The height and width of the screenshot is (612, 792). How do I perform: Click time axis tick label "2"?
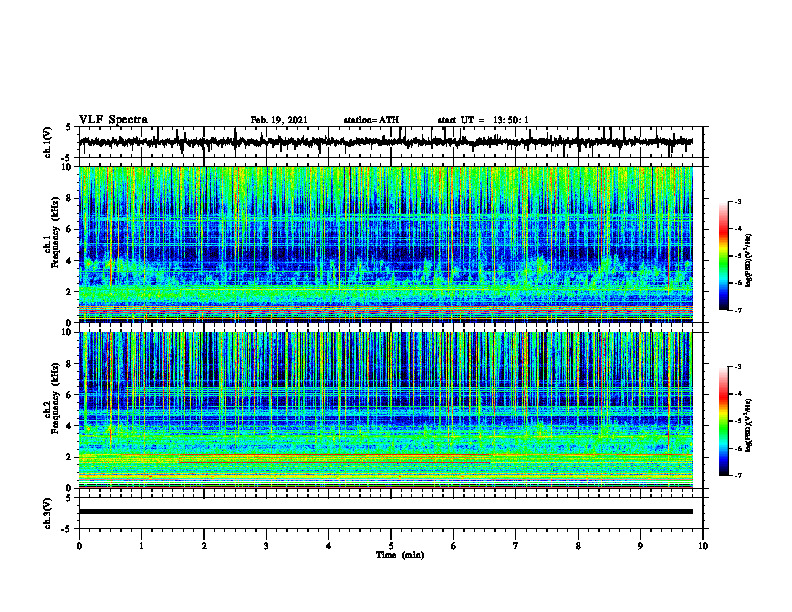click(204, 546)
